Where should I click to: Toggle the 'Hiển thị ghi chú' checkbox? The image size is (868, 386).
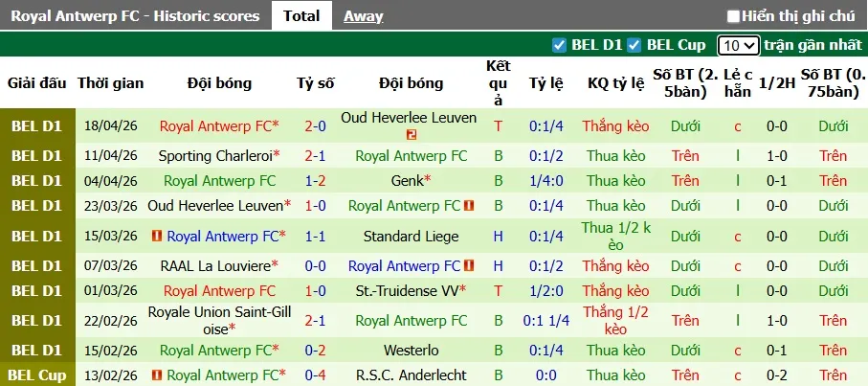[733, 16]
